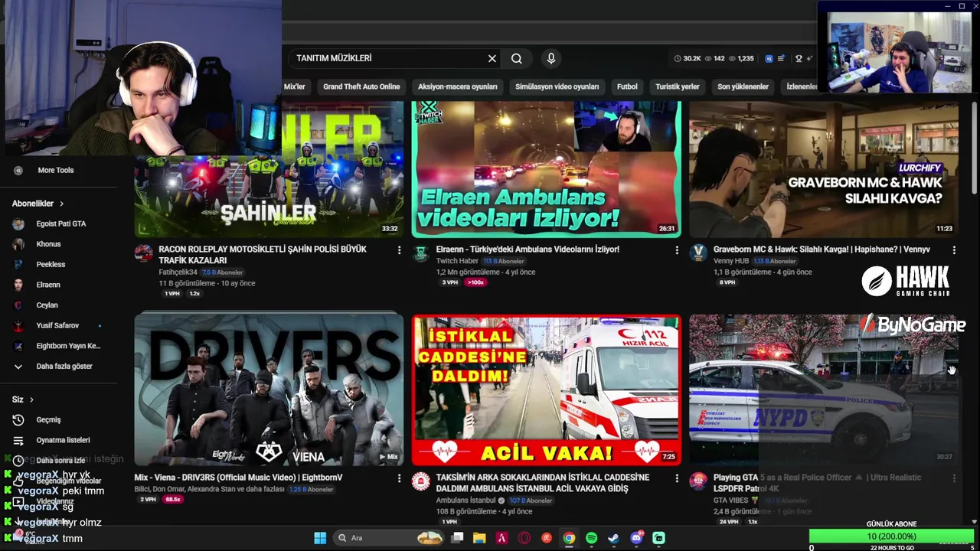Open Task View in the taskbar

(x=457, y=538)
